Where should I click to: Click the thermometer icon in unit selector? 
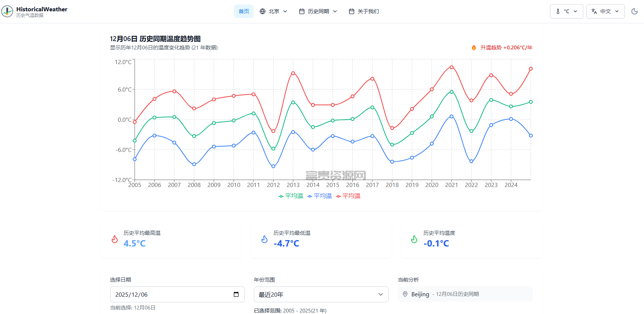pyautogui.click(x=558, y=11)
